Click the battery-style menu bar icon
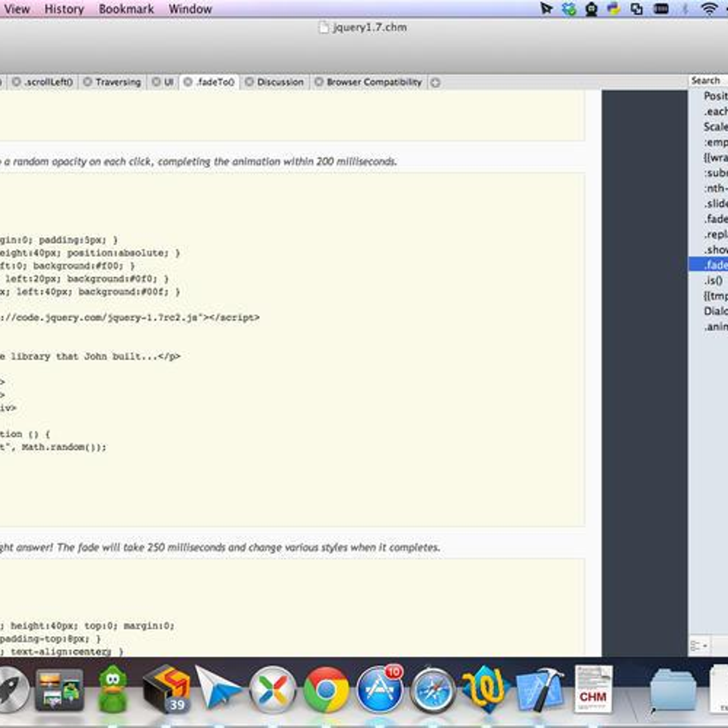 pyautogui.click(x=661, y=9)
